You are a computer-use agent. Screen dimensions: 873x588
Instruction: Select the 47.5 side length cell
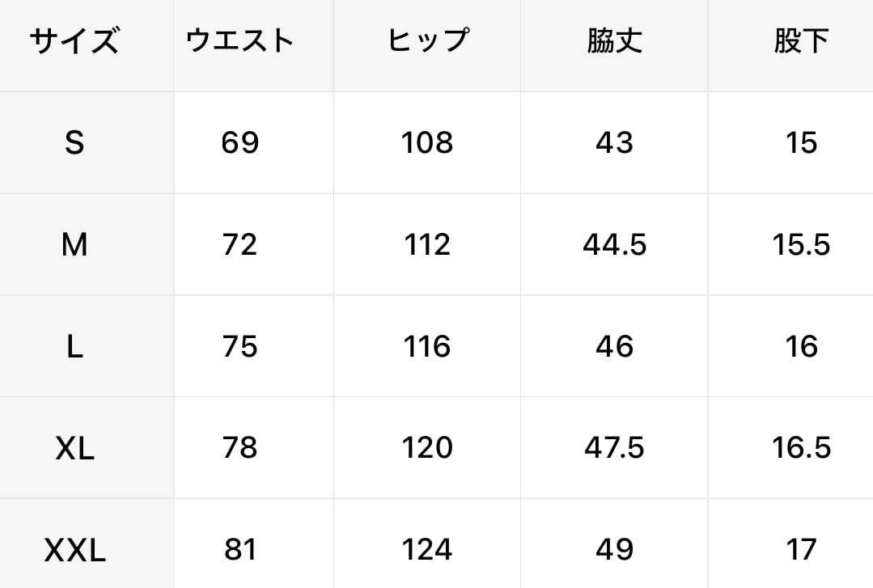point(615,448)
